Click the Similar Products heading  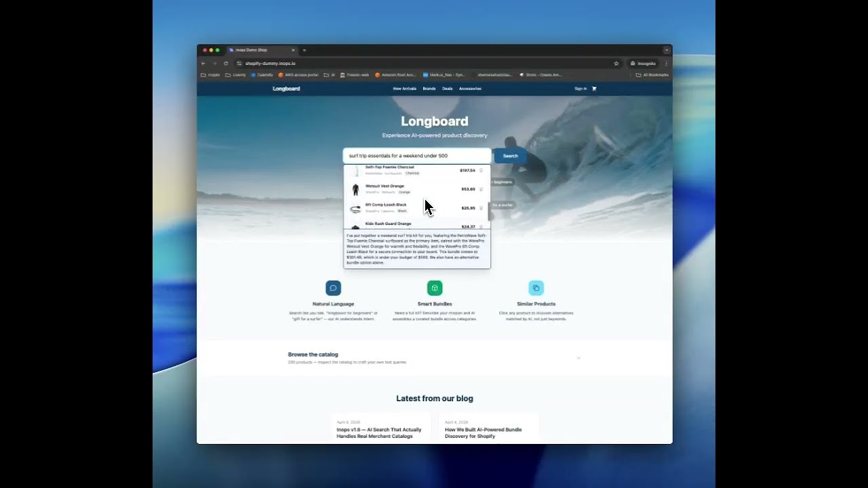point(536,304)
